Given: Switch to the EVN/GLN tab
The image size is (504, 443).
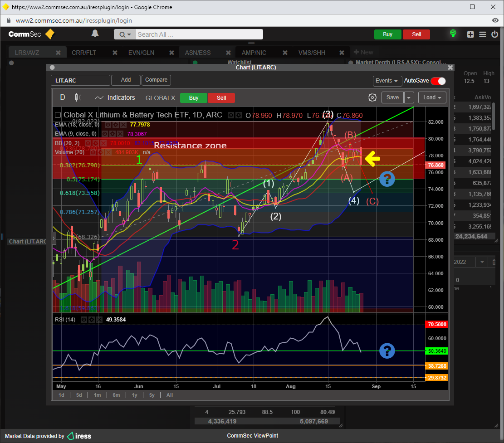Looking at the screenshot, I should pos(141,52).
